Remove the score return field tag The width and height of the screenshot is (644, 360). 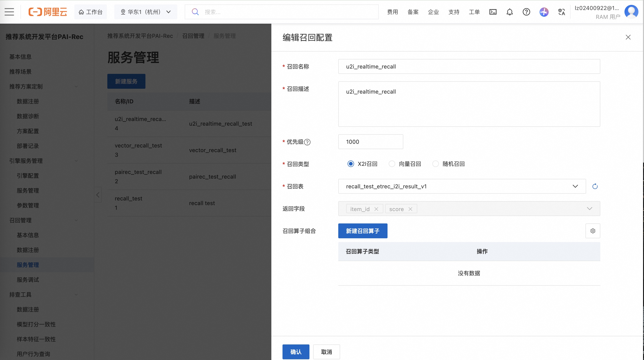point(410,209)
